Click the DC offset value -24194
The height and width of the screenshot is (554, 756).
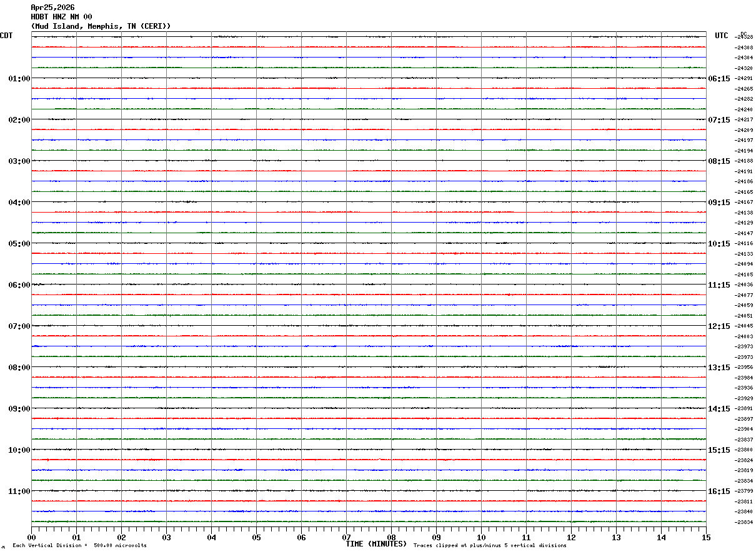[744, 151]
